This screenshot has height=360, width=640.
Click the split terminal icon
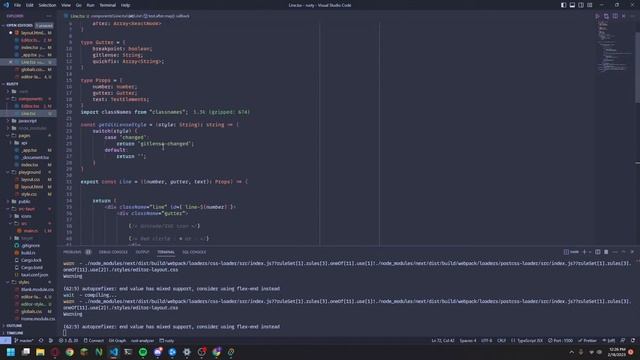(598, 252)
